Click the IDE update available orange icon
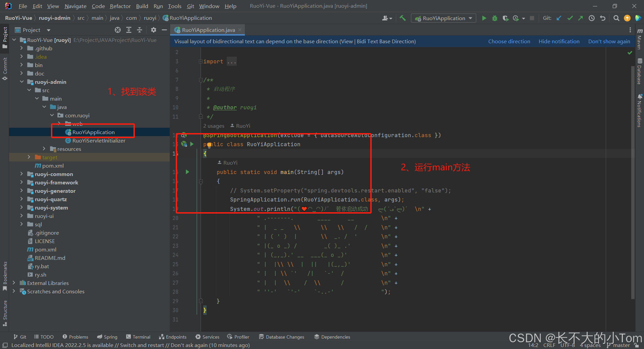Viewport: 644px width, 349px height. click(627, 18)
